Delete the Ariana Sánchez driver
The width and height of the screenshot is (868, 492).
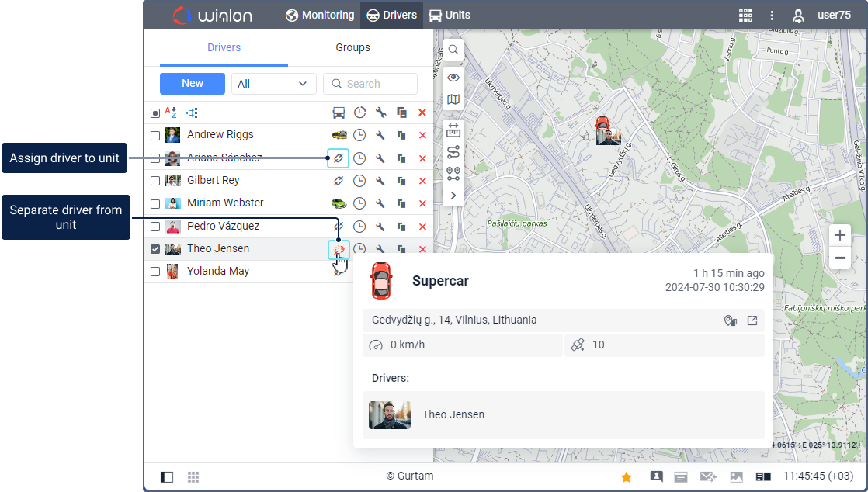422,158
